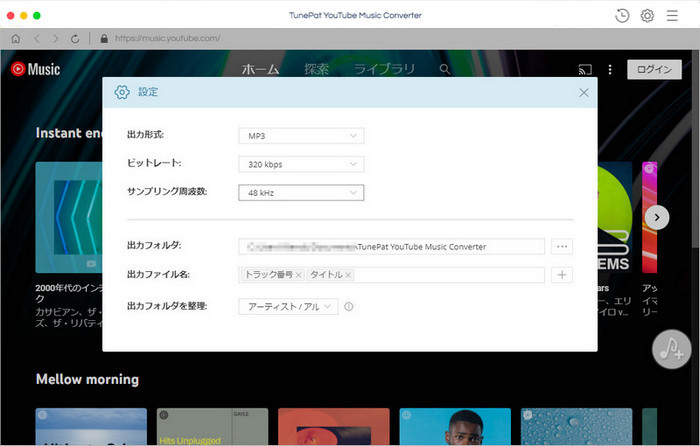
Task: Reload the page with the refresh icon
Action: click(75, 39)
